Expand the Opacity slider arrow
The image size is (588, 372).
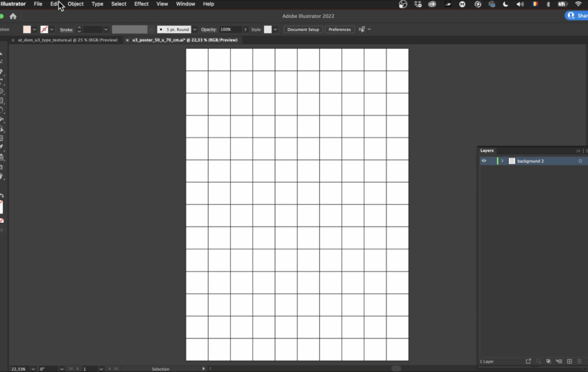pos(245,29)
